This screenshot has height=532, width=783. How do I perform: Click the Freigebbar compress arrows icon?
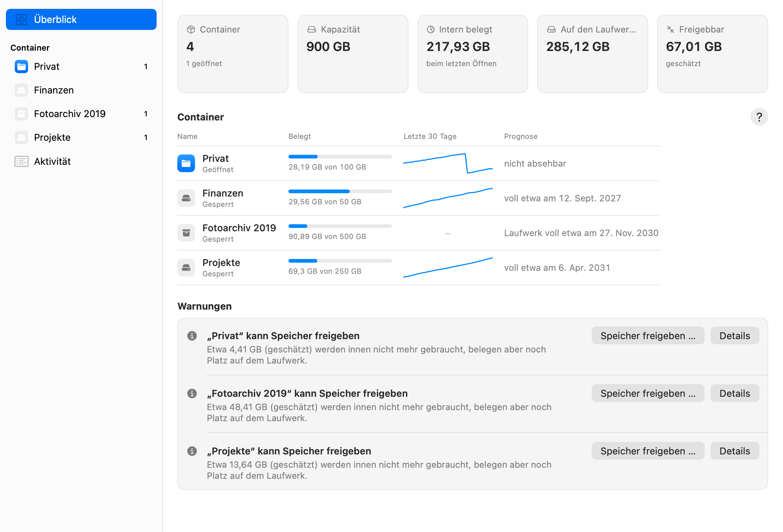tap(670, 30)
